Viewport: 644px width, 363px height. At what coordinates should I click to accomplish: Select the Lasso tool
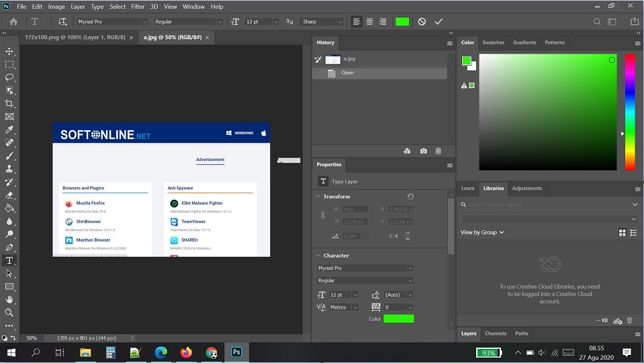click(x=9, y=78)
